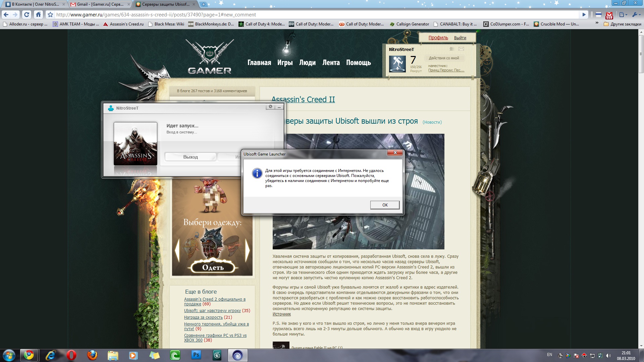Switch to the Gmail tab
644x362 pixels.
click(100, 4)
